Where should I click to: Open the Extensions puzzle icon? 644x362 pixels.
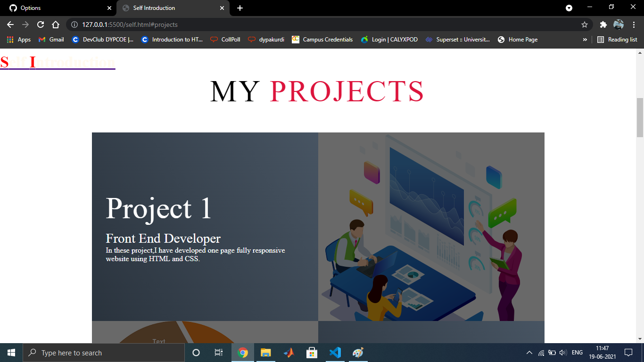[x=603, y=25]
